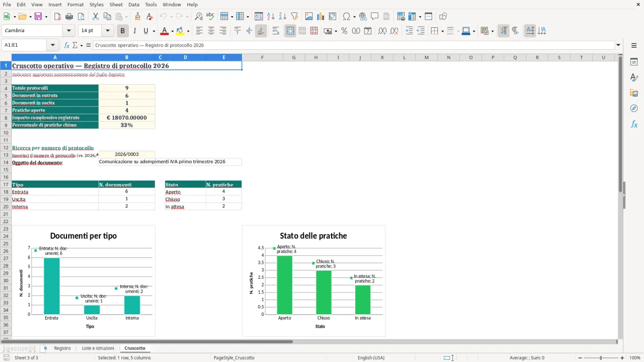This screenshot has width=644, height=362.
Task: Open the Sidebar Gallery panel
Action: coord(634,93)
